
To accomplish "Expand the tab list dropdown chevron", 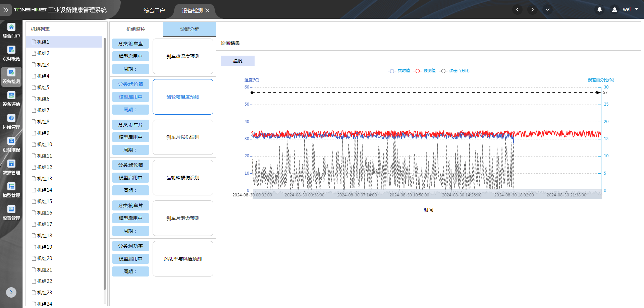I will (x=547, y=10).
